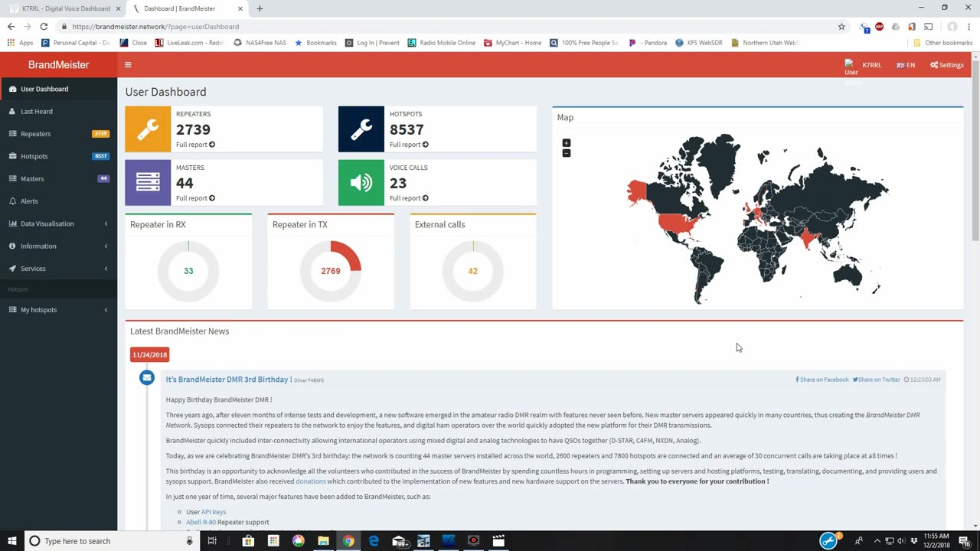
Task: Open Microsoft Edge from the taskbar
Action: pyautogui.click(x=374, y=541)
